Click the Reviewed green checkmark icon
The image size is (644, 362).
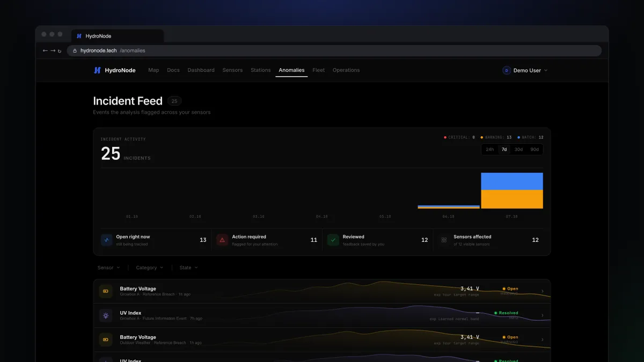(333, 240)
